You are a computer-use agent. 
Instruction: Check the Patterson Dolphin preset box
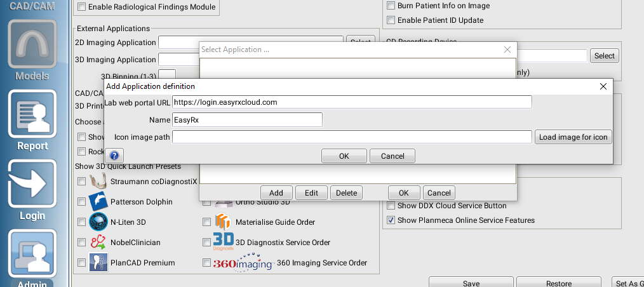pos(82,201)
